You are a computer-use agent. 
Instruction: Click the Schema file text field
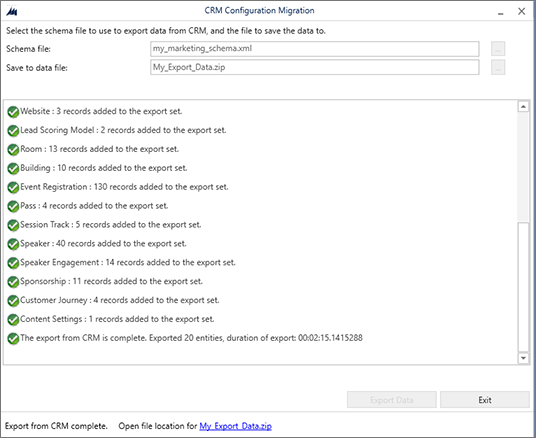click(x=314, y=49)
